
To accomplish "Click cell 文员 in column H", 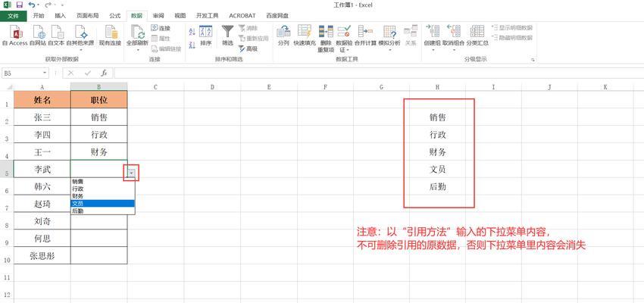I will click(x=437, y=169).
